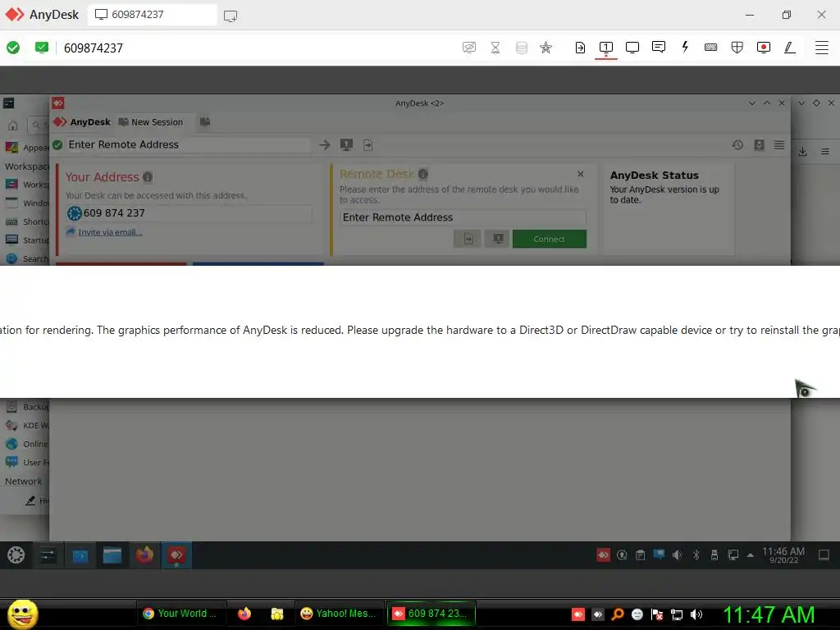Open the AnyDesk hamburger main menu
Screen dimensions: 840x630
point(822,48)
